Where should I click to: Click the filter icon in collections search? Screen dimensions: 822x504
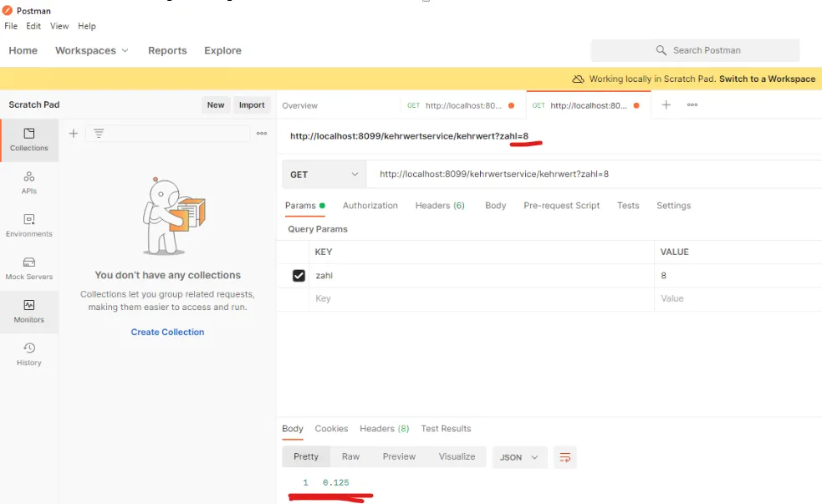click(x=99, y=134)
